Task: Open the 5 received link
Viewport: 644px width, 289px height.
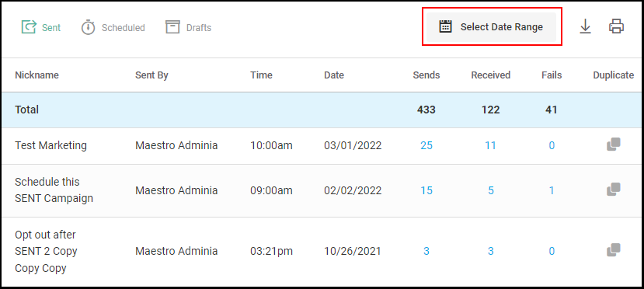Action: pos(491,190)
